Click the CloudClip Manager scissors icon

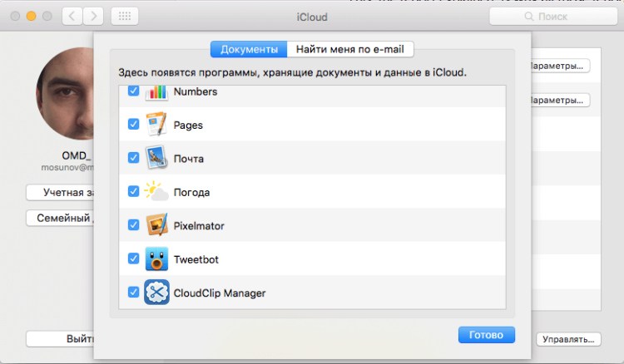point(156,292)
